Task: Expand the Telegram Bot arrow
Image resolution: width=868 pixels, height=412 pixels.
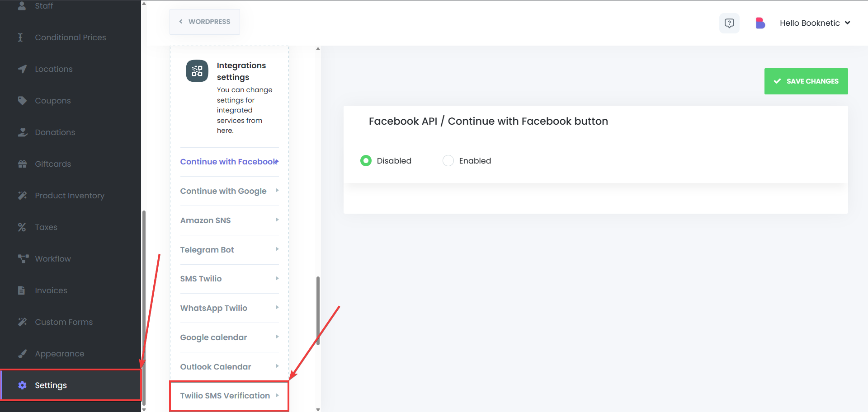Action: click(277, 249)
